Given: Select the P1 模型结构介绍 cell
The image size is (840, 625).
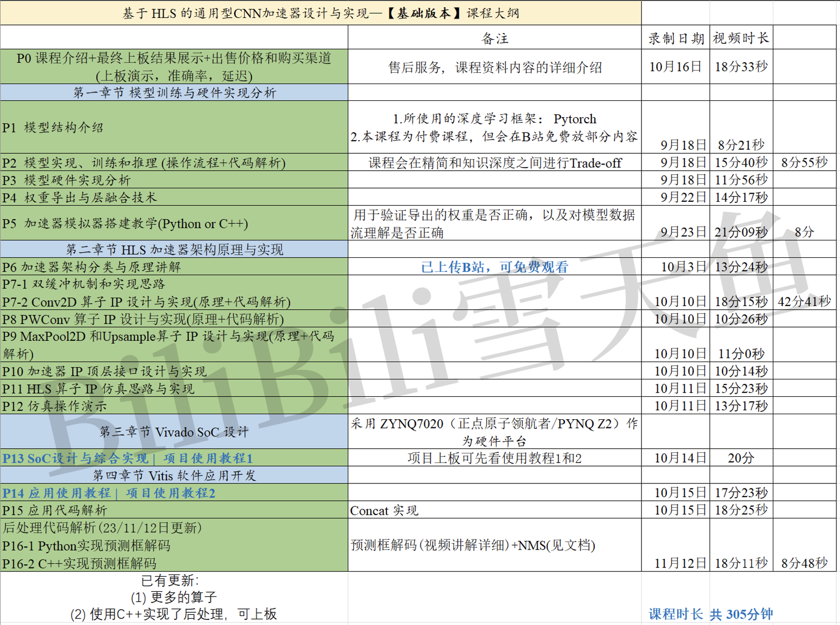Looking at the screenshot, I should pos(174,127).
